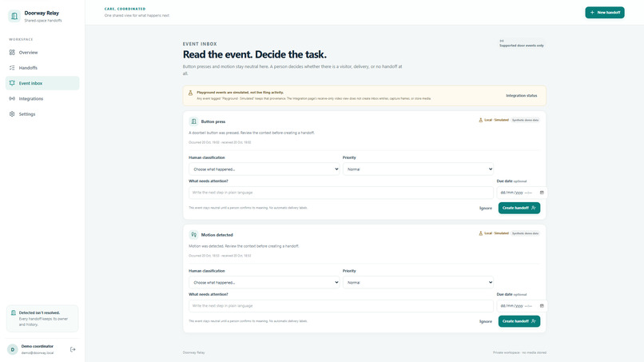Click the New handoff button
The height and width of the screenshot is (362, 644).
point(605,13)
